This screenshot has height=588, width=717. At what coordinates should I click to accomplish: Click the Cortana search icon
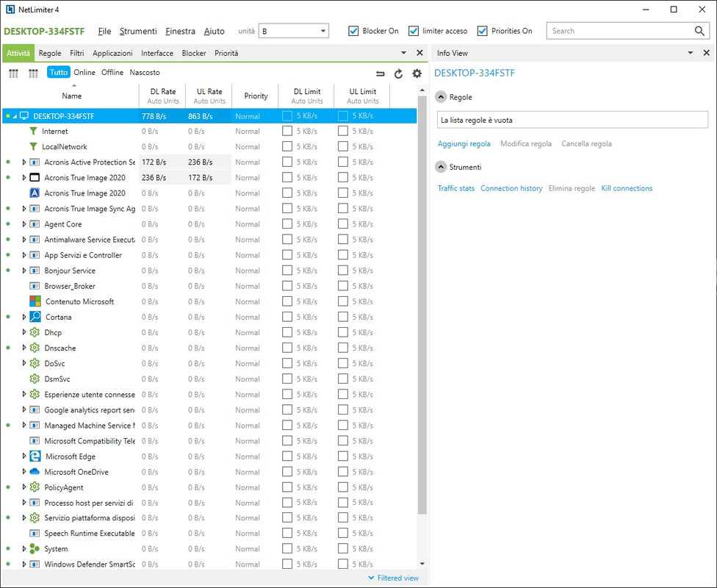pyautogui.click(x=35, y=317)
